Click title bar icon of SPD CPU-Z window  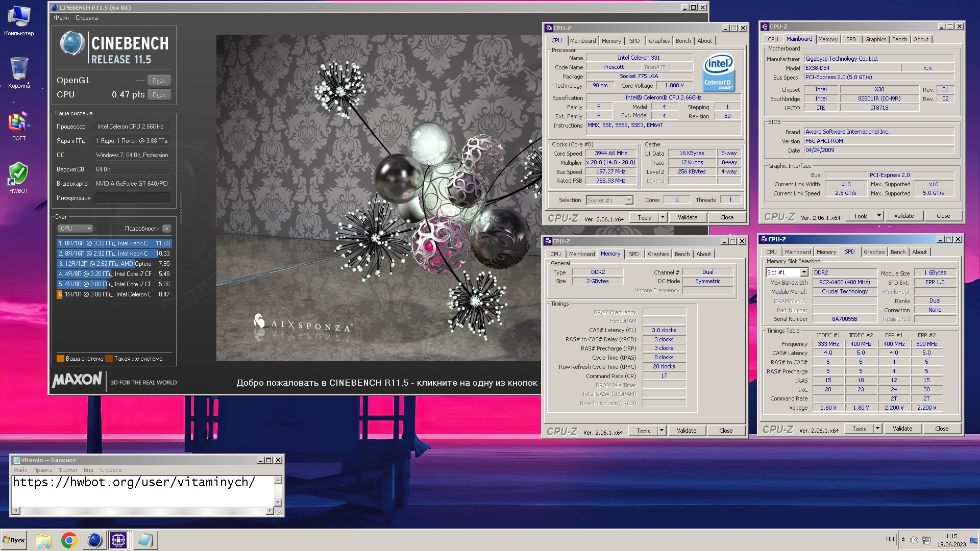pos(763,239)
